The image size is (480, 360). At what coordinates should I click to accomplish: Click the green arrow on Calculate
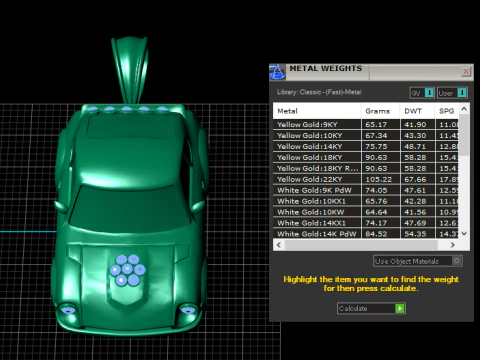pos(400,308)
